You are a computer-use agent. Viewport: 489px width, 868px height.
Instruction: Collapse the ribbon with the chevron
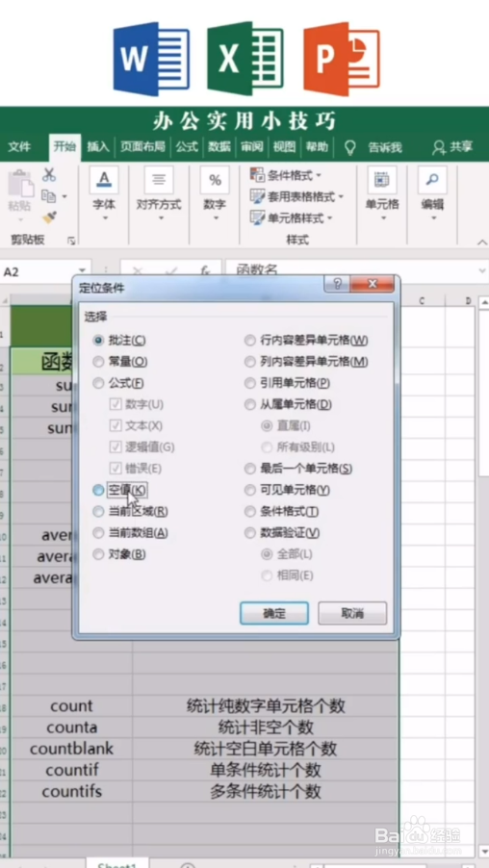(x=482, y=243)
